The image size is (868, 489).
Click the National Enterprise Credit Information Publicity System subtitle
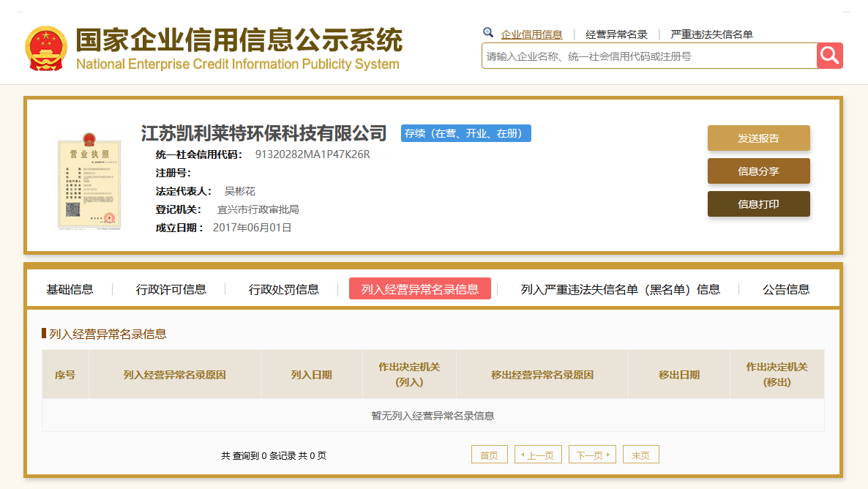[237, 64]
